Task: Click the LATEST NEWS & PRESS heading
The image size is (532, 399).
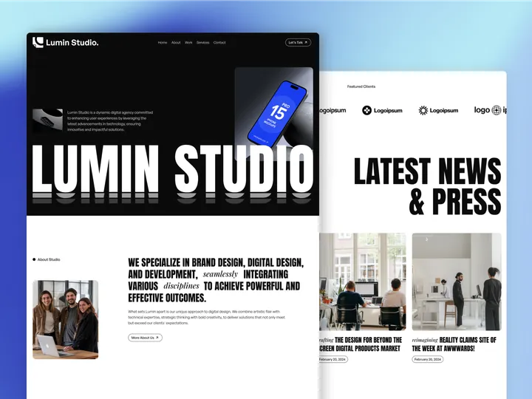Action: point(428,186)
